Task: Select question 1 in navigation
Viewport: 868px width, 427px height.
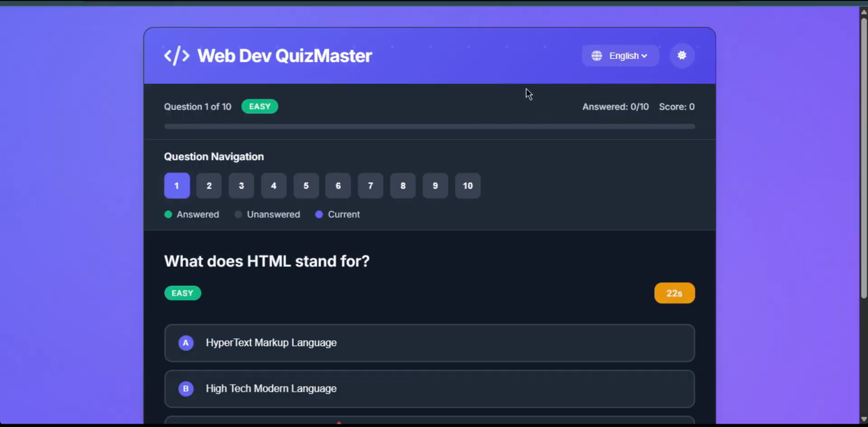Action: [x=176, y=185]
